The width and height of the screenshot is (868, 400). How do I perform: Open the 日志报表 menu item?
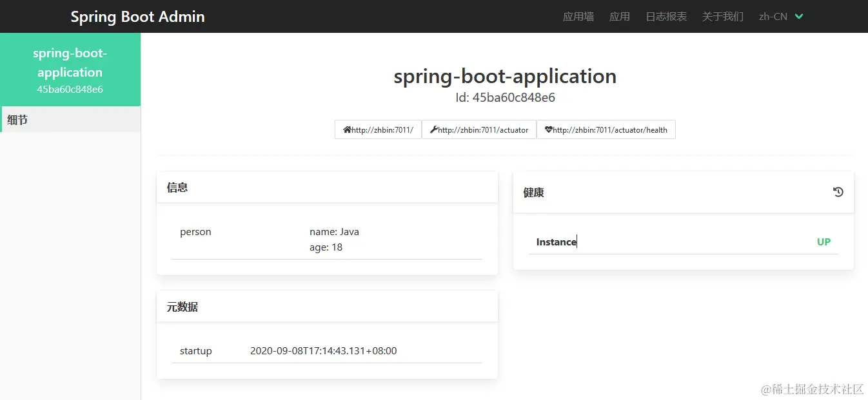pyautogui.click(x=666, y=17)
